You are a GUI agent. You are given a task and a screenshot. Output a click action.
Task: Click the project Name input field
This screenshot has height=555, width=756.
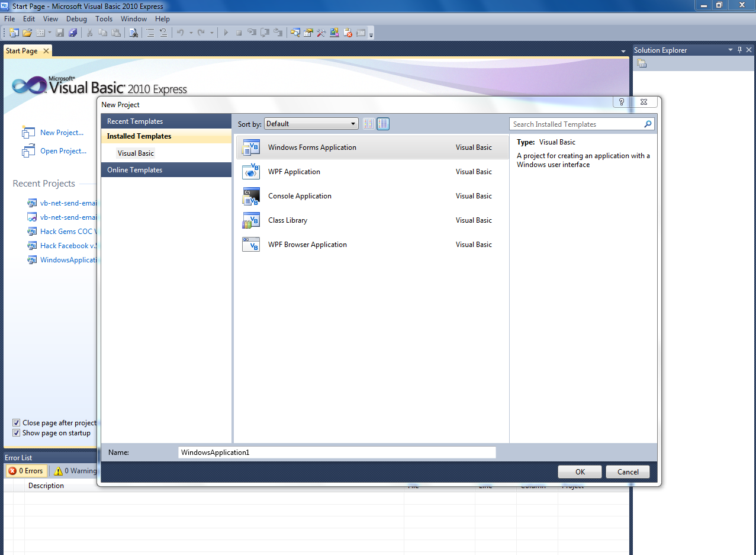coord(337,453)
